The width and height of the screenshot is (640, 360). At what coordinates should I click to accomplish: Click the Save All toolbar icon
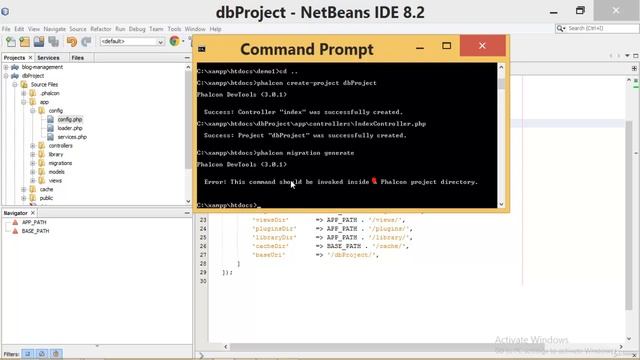[x=53, y=42]
